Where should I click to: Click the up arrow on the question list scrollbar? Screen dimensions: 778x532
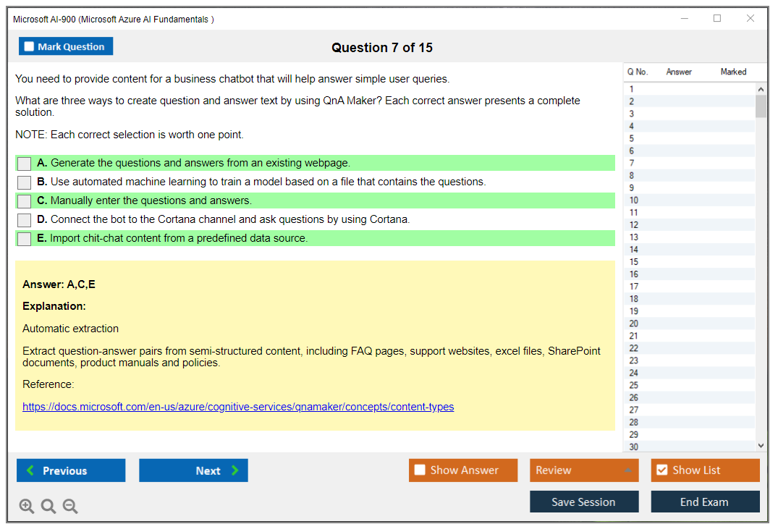(761, 88)
